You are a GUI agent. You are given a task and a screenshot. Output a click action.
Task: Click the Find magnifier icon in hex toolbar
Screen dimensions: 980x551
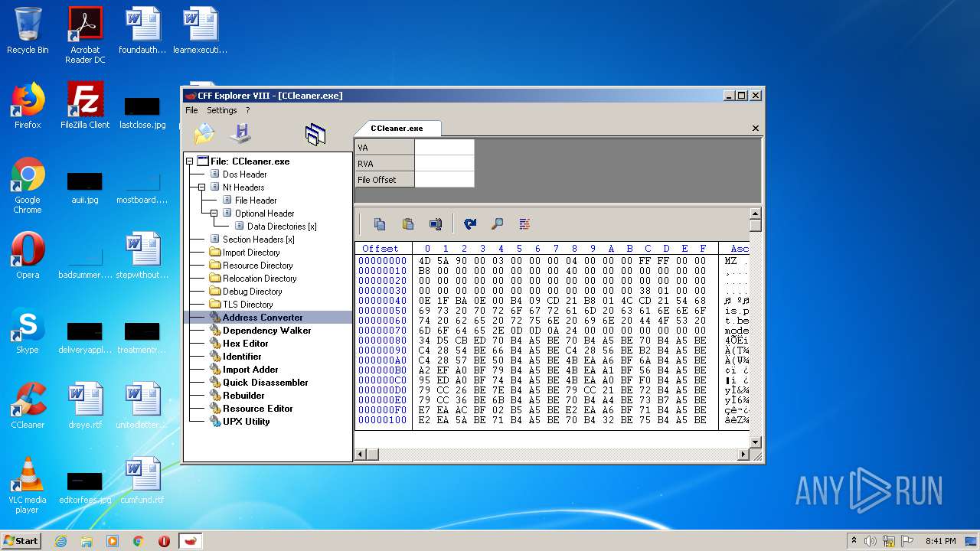(497, 224)
